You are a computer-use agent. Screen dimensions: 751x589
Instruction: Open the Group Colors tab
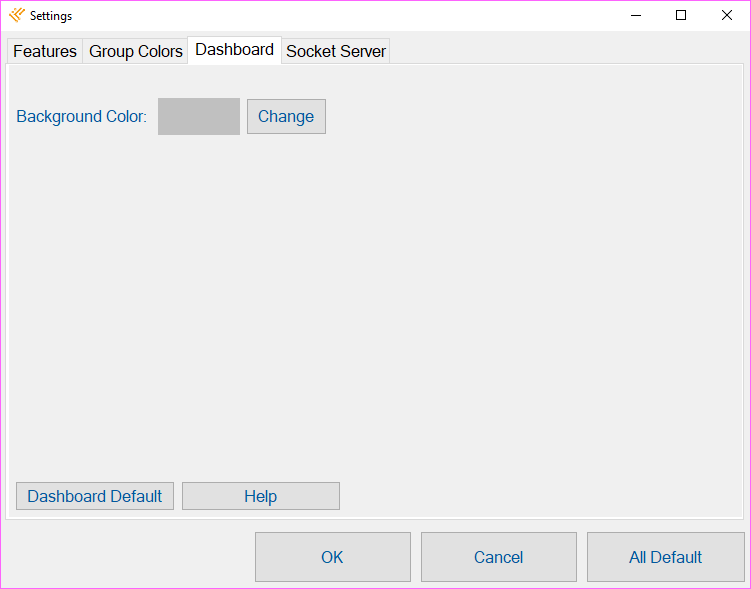136,51
